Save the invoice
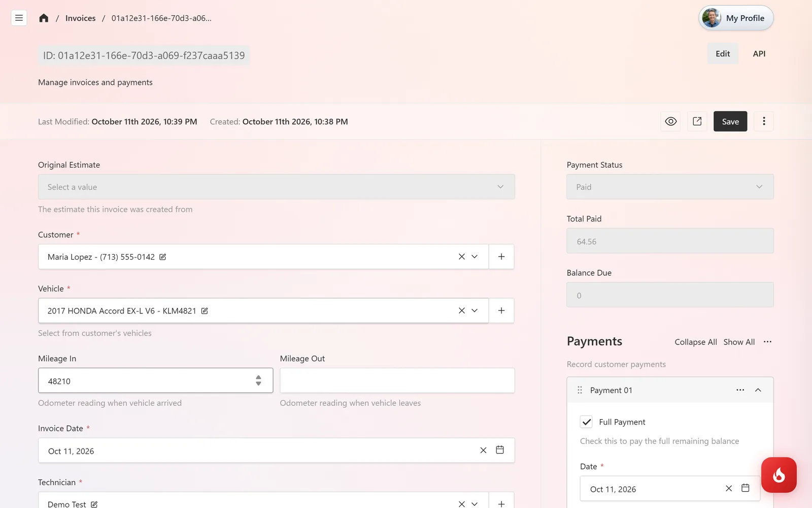 (730, 121)
